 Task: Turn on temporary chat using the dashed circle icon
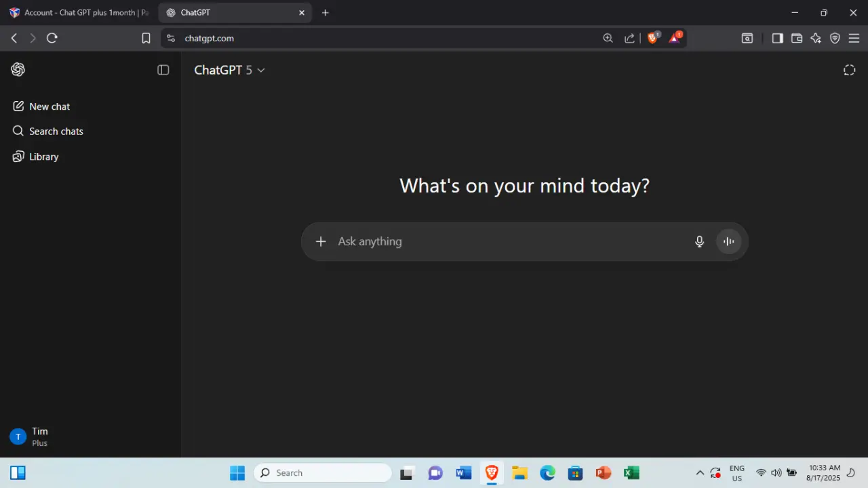click(849, 70)
